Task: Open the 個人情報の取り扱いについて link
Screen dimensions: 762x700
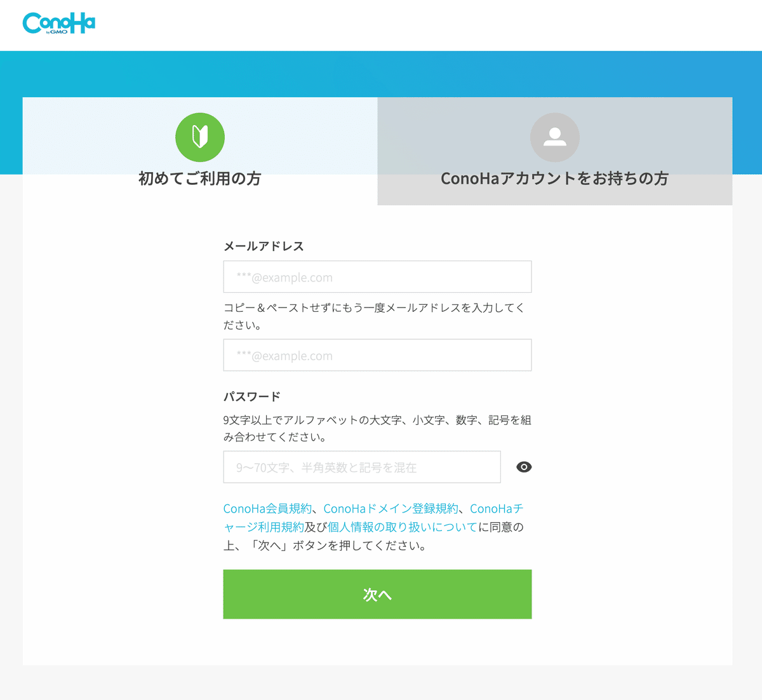Action: point(403,527)
